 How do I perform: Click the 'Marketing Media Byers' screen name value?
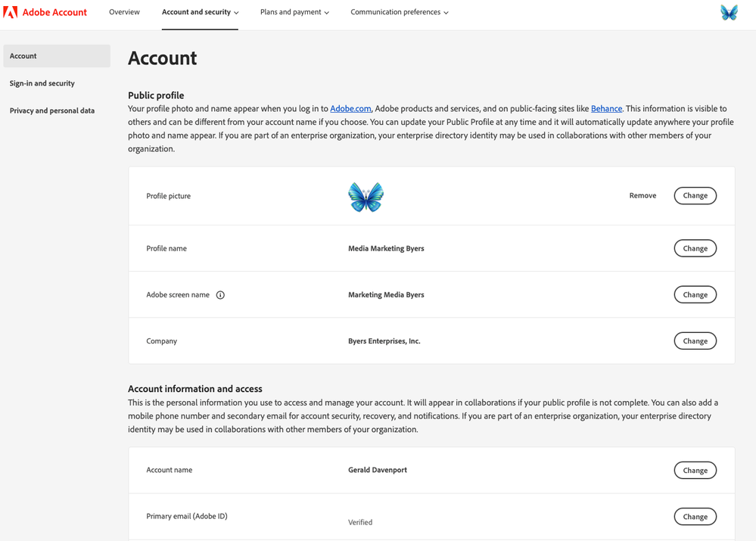(x=386, y=294)
